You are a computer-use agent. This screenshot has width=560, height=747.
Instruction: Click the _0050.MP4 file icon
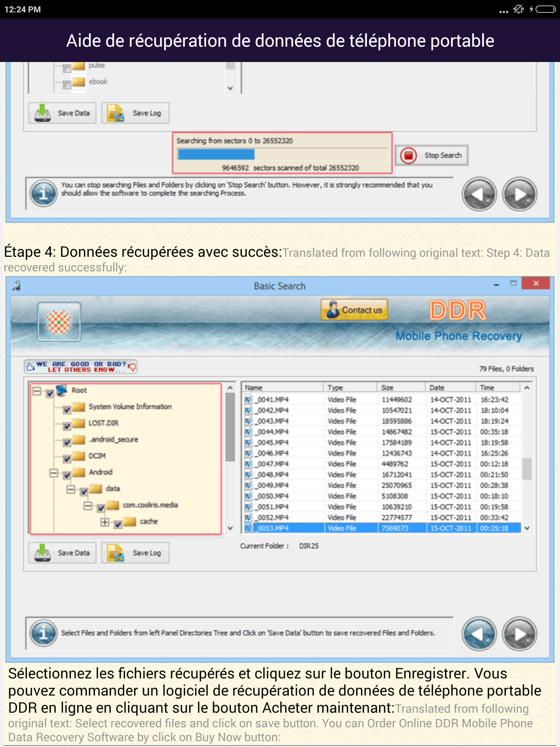tap(248, 496)
